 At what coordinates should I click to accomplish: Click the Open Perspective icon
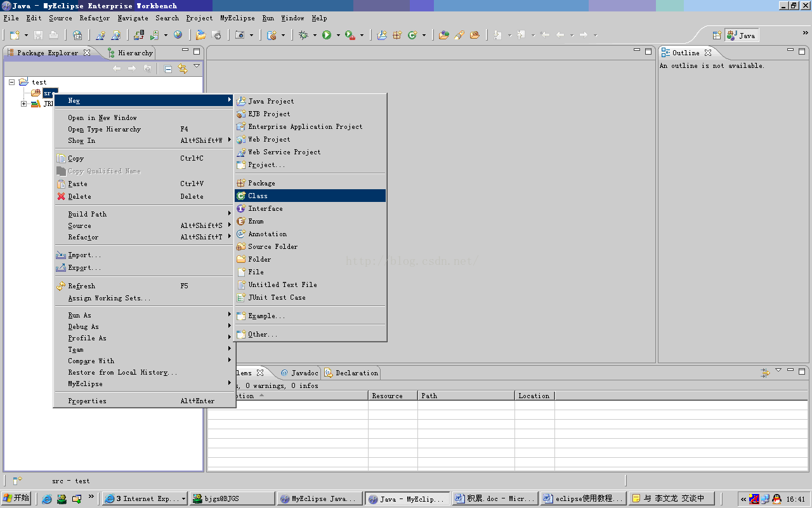[x=717, y=36]
